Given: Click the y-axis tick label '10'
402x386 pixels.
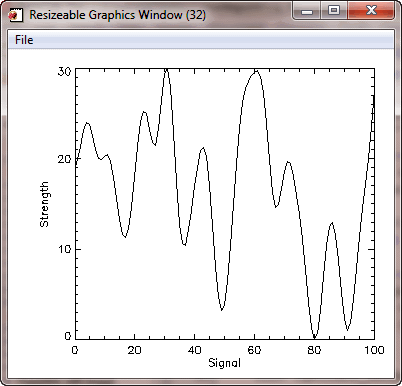Looking at the screenshot, I should click(x=64, y=249).
